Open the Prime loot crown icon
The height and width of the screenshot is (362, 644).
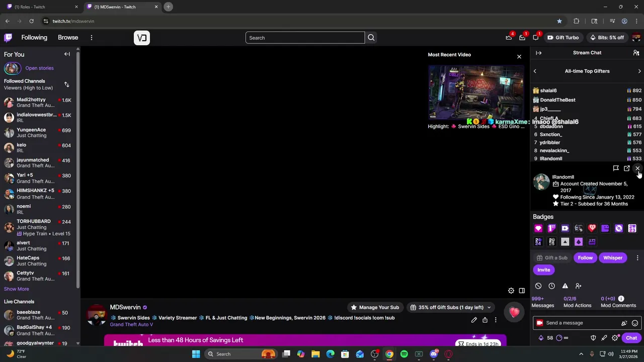point(509,38)
